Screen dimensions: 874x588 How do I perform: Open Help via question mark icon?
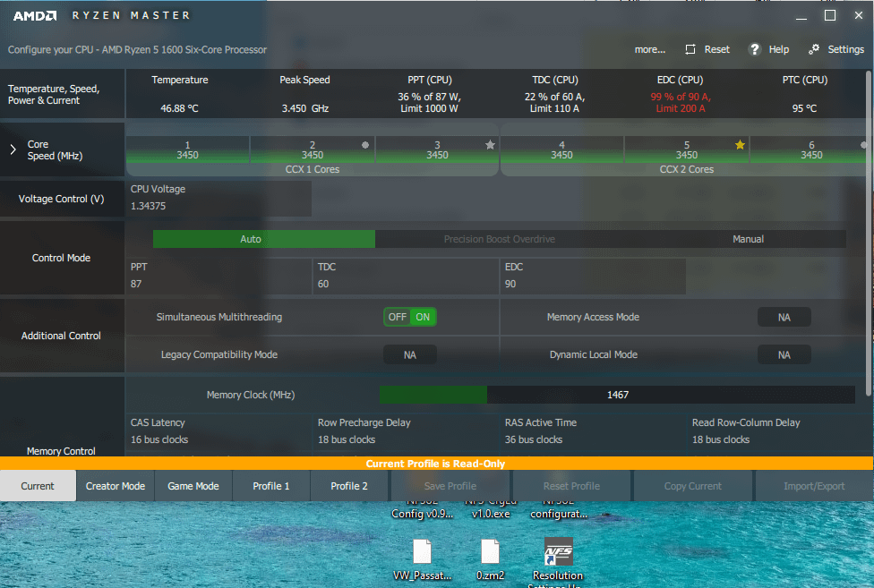click(x=755, y=49)
